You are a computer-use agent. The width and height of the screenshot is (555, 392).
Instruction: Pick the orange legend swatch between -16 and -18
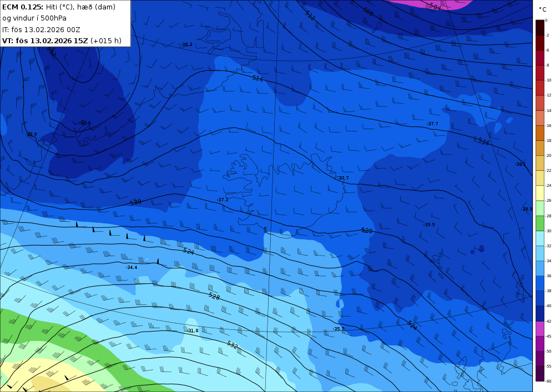(x=540, y=133)
